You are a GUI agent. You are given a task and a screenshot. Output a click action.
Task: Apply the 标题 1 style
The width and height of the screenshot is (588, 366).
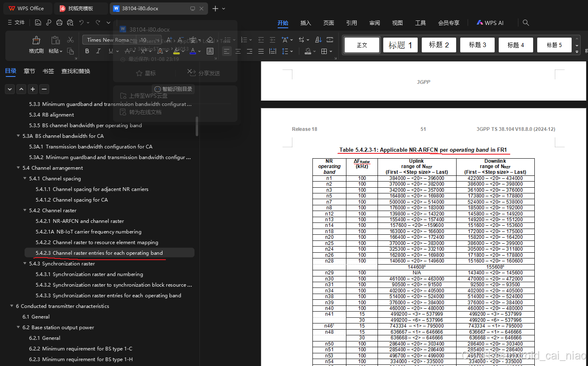click(400, 45)
